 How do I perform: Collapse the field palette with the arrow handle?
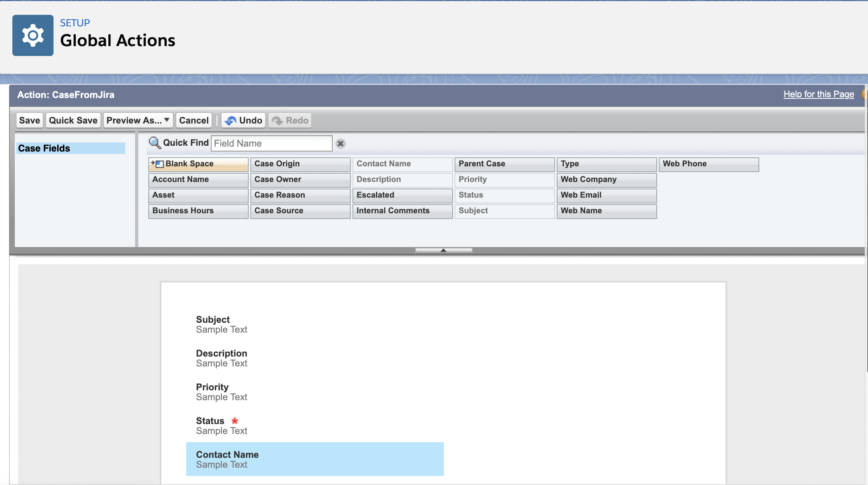pos(443,250)
